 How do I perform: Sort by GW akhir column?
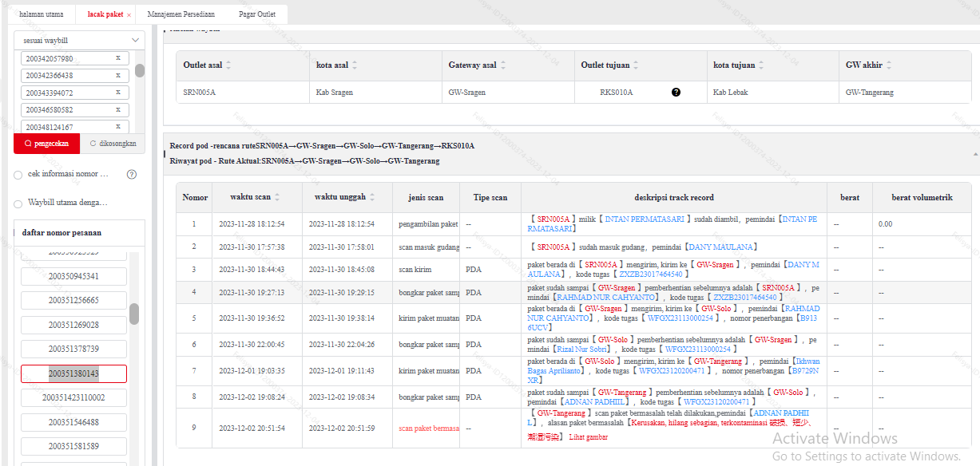pyautogui.click(x=888, y=65)
